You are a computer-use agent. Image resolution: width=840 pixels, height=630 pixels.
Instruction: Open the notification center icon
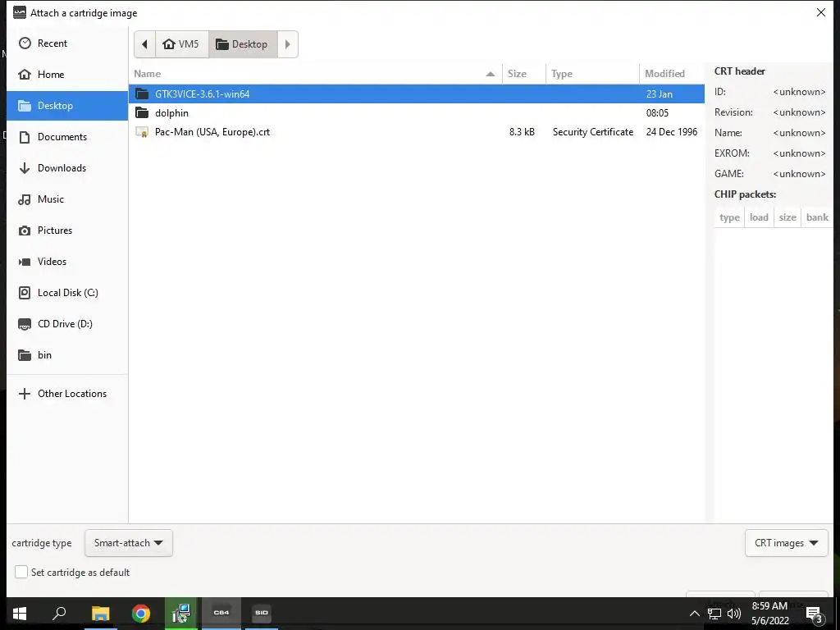(815, 614)
